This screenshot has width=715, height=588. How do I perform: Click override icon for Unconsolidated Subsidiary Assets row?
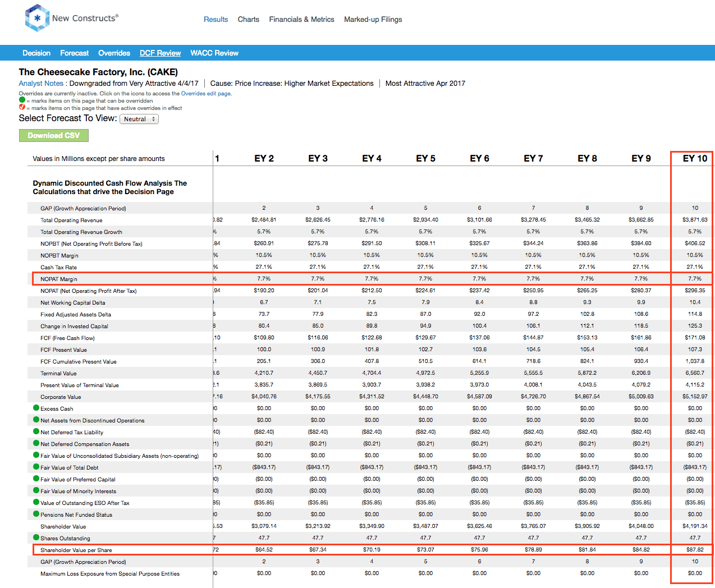point(36,455)
